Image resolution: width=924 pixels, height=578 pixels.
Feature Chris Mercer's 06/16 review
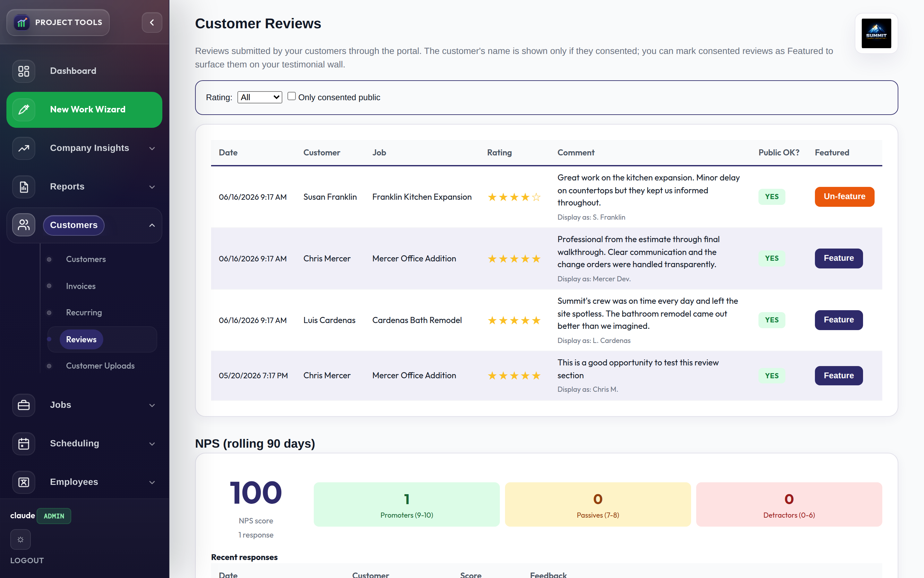(838, 258)
